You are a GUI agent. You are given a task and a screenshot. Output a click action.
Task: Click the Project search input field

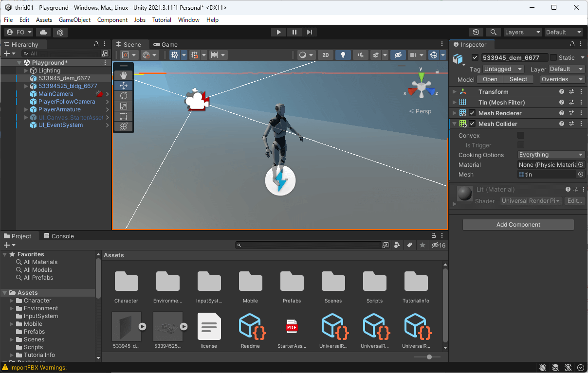click(x=309, y=245)
